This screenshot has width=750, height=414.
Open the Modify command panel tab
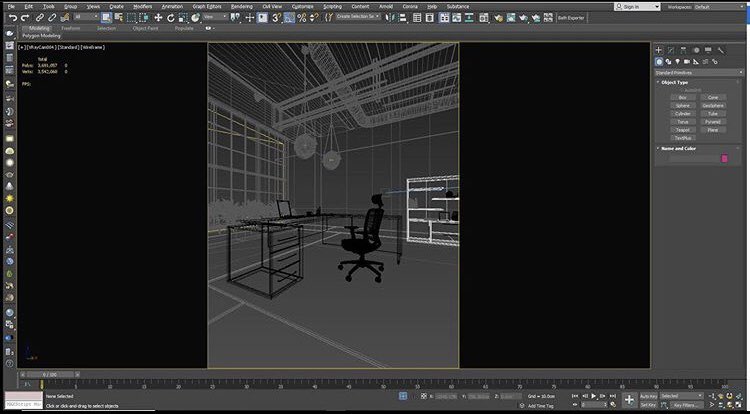coord(671,50)
